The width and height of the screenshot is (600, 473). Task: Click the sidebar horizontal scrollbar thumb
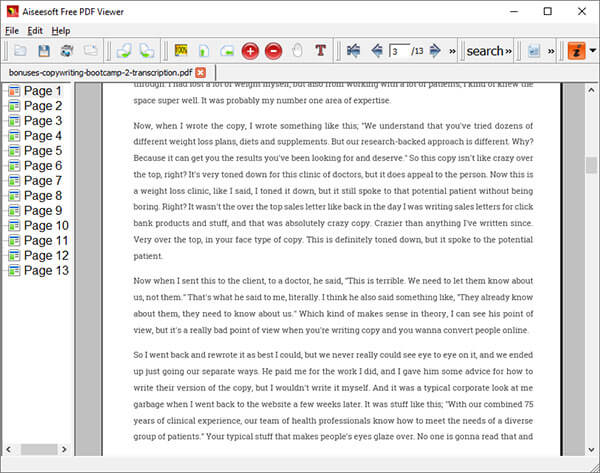(39, 449)
